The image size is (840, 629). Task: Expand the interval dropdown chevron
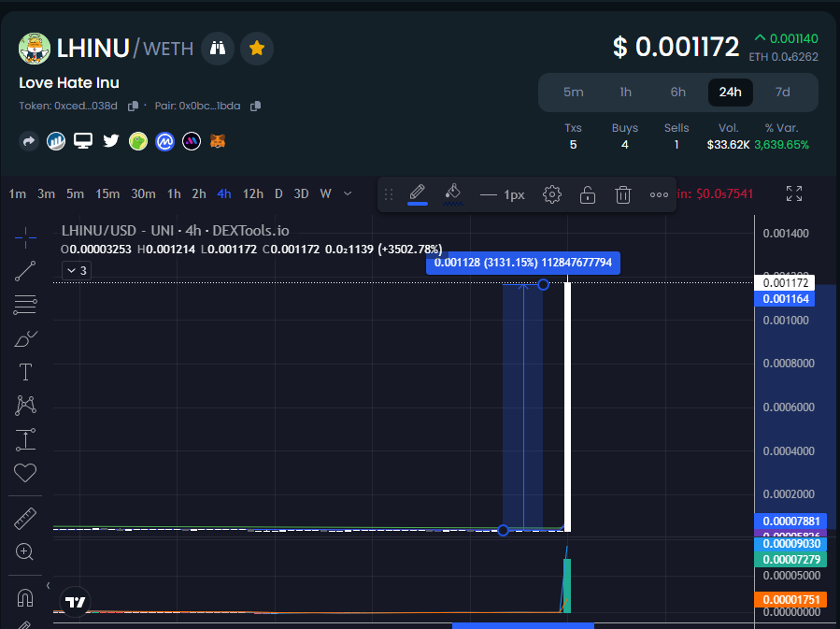tap(348, 194)
